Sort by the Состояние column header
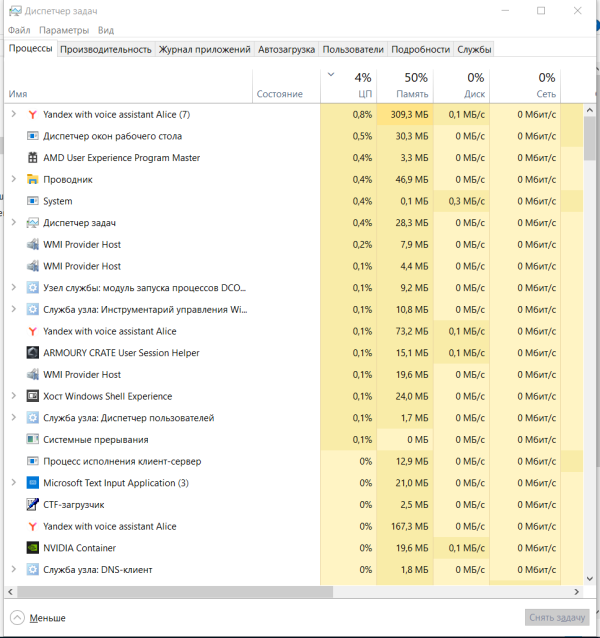600x638 pixels. (x=286, y=86)
